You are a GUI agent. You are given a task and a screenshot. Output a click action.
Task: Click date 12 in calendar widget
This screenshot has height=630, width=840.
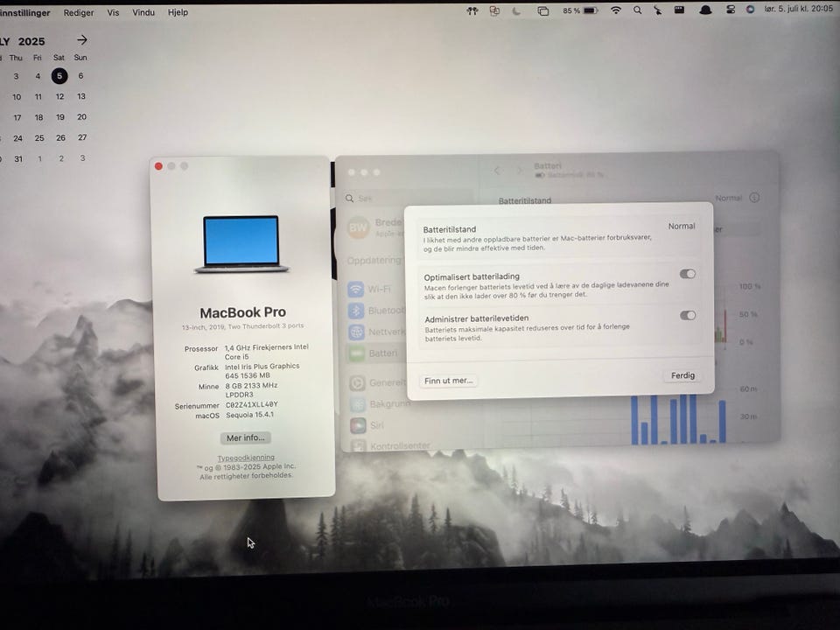coord(59,97)
